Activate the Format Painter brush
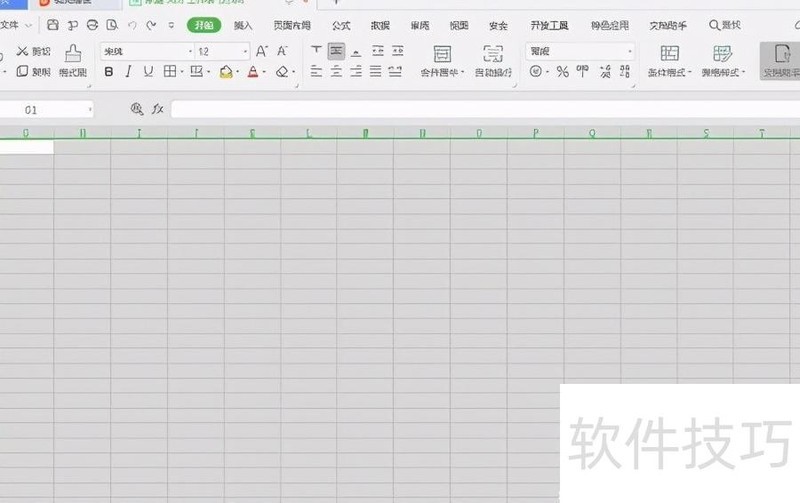Screen dimensions: 800x503 point(73,54)
